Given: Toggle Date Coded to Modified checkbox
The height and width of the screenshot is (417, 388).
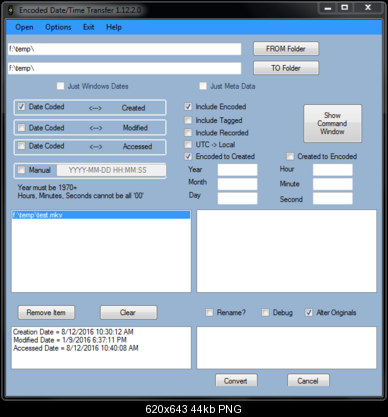Looking at the screenshot, I should [x=21, y=128].
